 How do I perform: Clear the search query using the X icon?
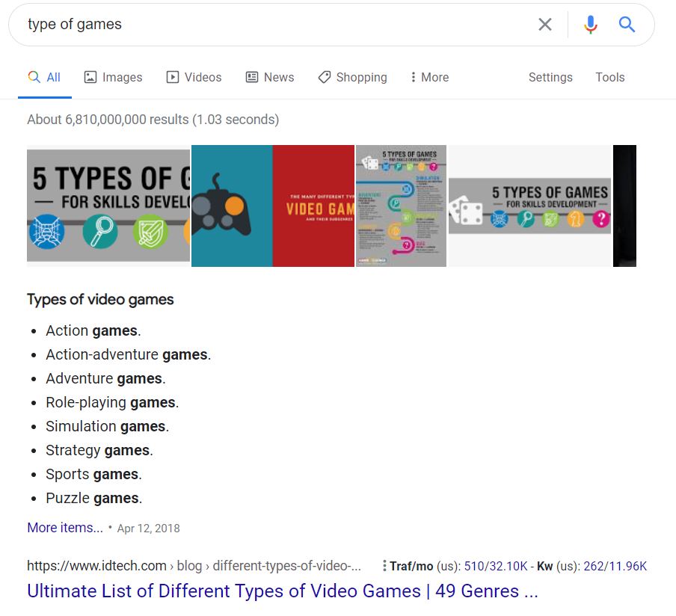pyautogui.click(x=545, y=24)
